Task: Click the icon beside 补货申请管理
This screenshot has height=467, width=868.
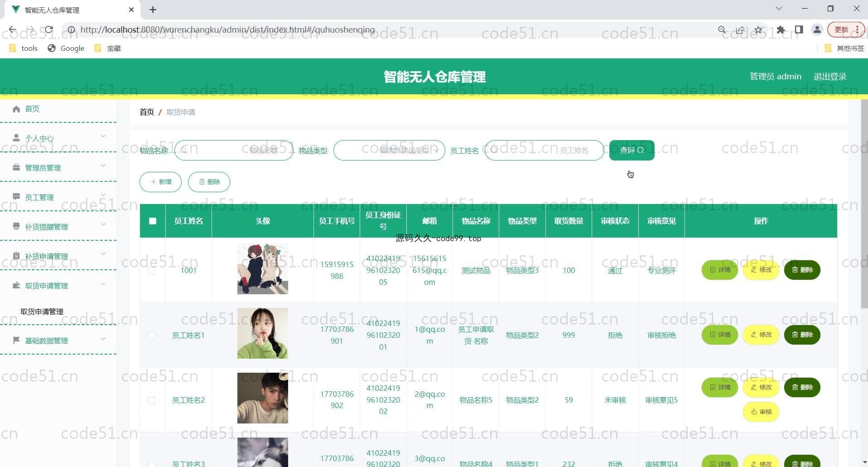Action: coord(17,256)
